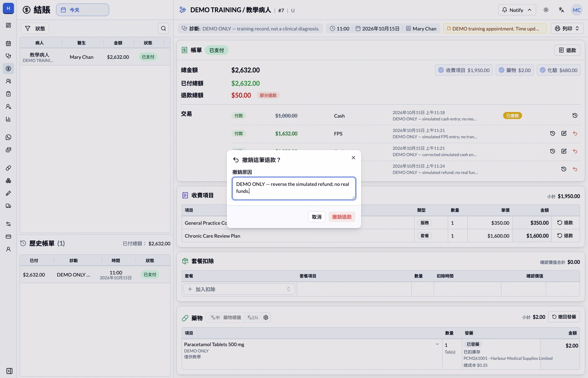Open the 狀態 filter dropdown
The image size is (588, 378).
35,28
